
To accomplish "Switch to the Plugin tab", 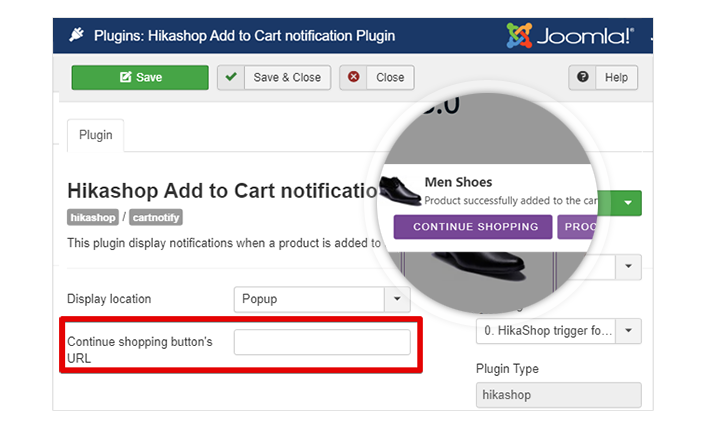I will point(96,135).
